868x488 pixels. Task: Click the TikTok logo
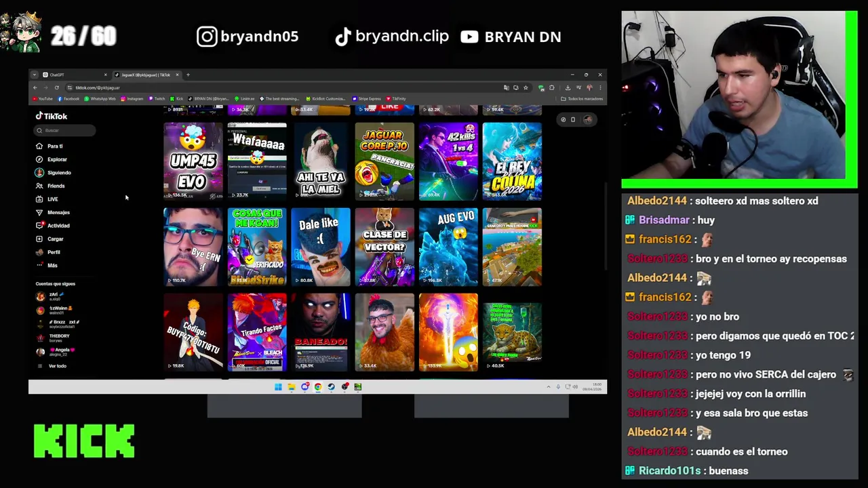coord(52,116)
